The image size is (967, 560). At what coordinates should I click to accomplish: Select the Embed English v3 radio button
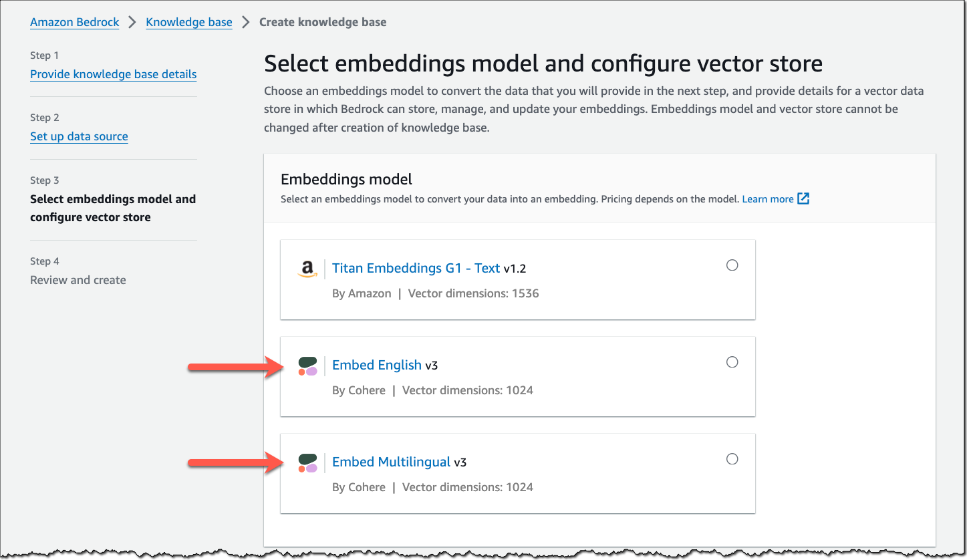732,362
